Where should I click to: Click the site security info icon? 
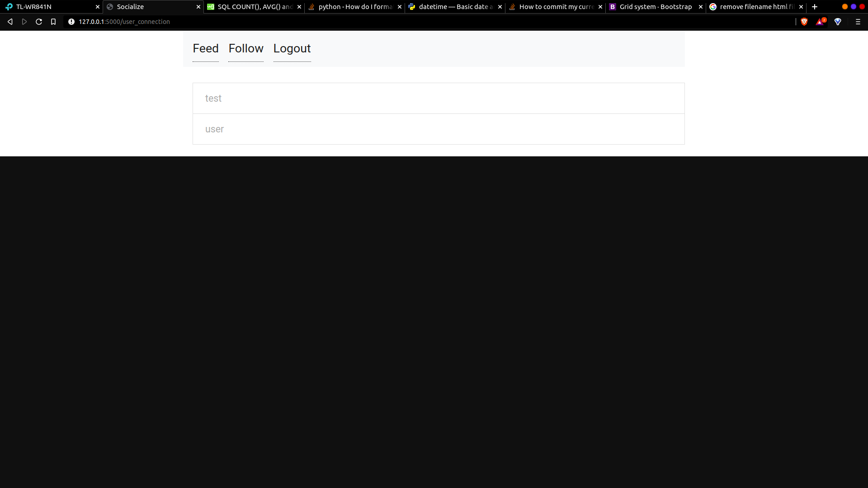click(x=71, y=22)
